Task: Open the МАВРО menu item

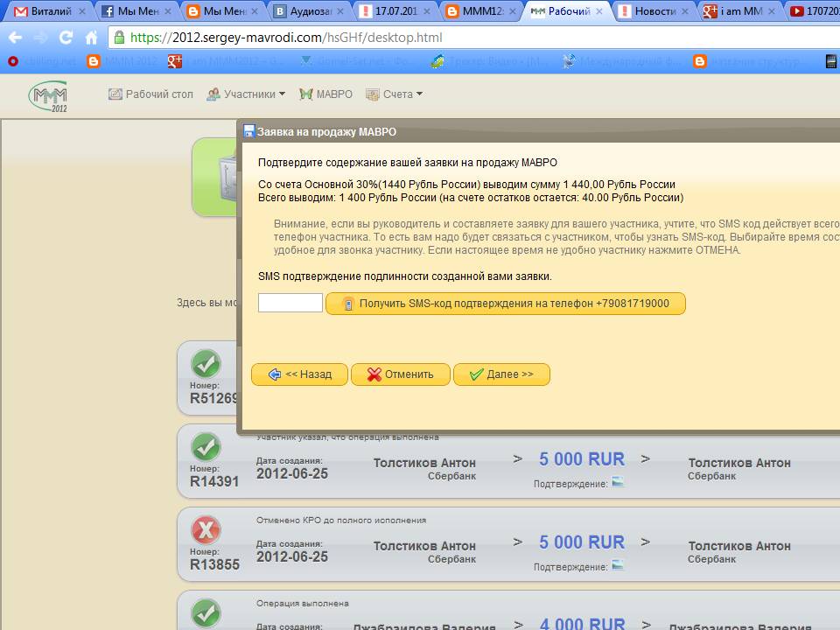Action: pyautogui.click(x=325, y=94)
